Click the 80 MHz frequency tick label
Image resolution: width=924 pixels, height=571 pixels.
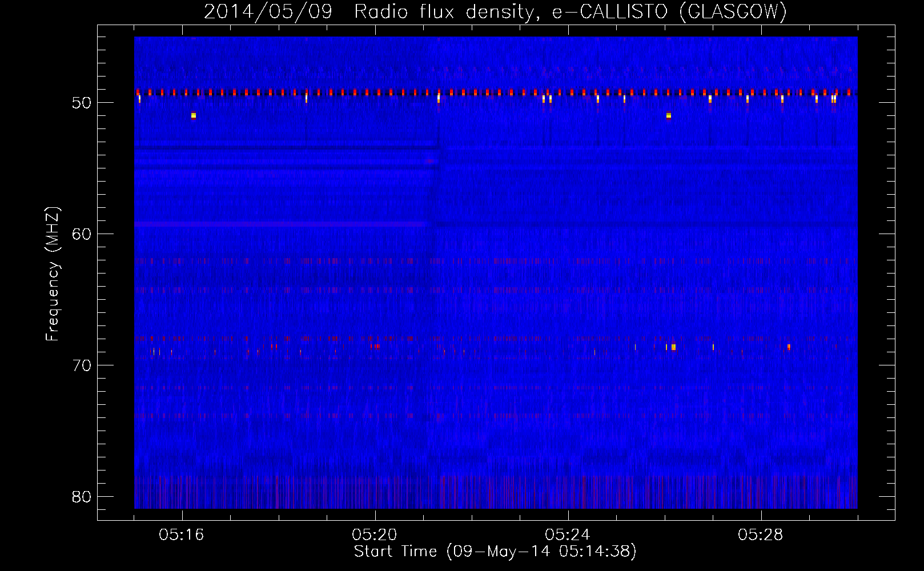click(x=82, y=496)
